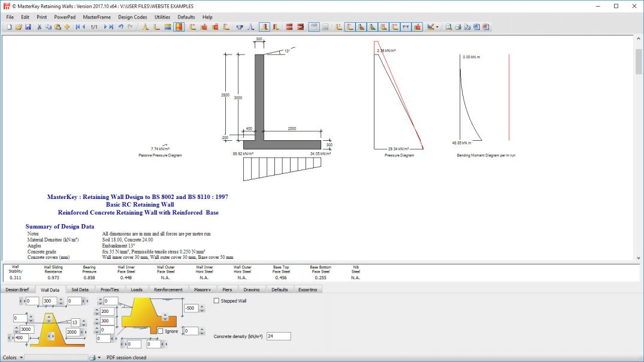Screen dimensions: 644x362
Task: Open the Piers tab
Action: (227, 289)
